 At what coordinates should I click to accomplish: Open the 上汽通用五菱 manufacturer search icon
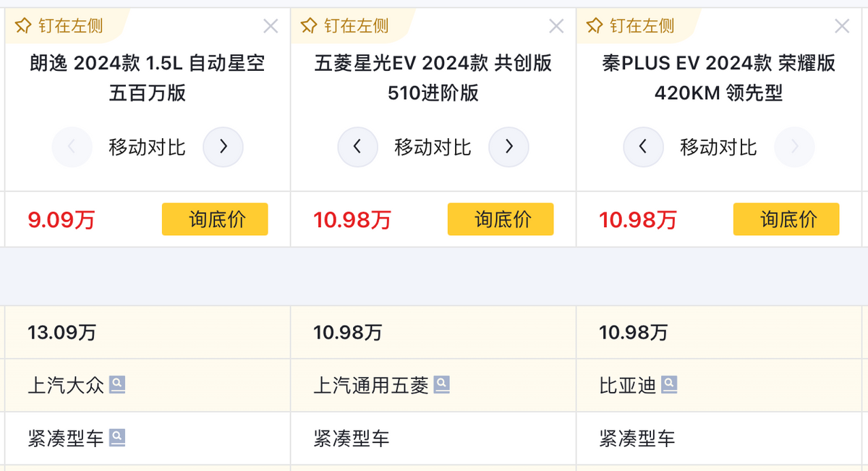pos(441,385)
